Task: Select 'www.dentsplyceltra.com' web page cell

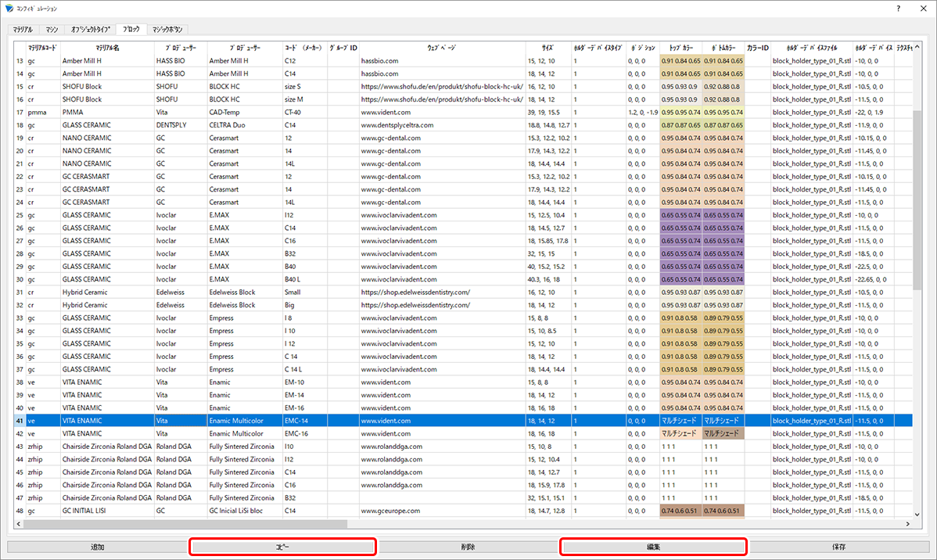Action: pyautogui.click(x=442, y=125)
